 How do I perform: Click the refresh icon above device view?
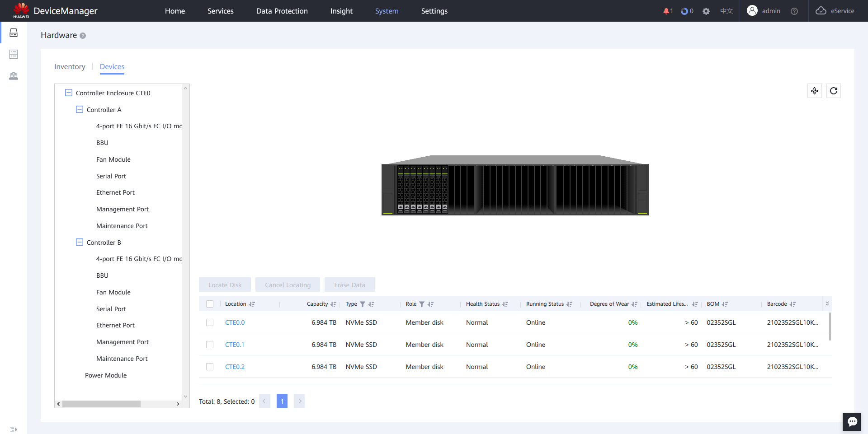click(834, 91)
